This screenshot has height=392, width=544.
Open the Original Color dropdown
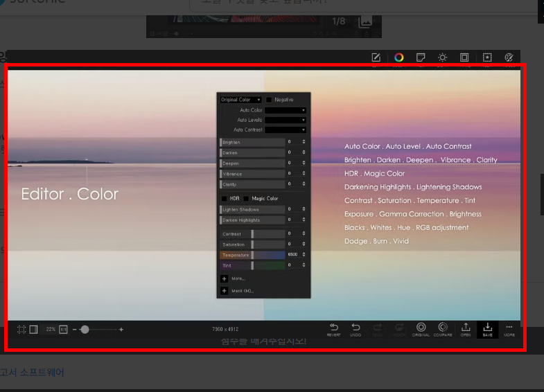240,100
